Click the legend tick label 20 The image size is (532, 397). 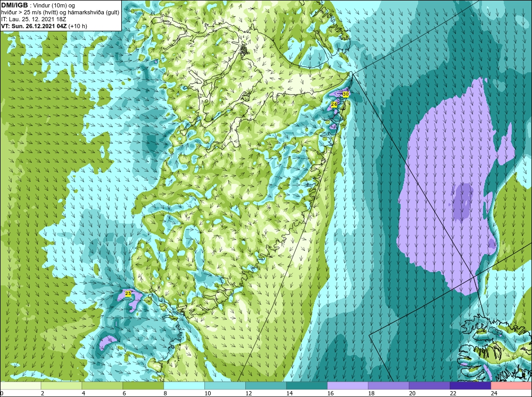pyautogui.click(x=412, y=393)
